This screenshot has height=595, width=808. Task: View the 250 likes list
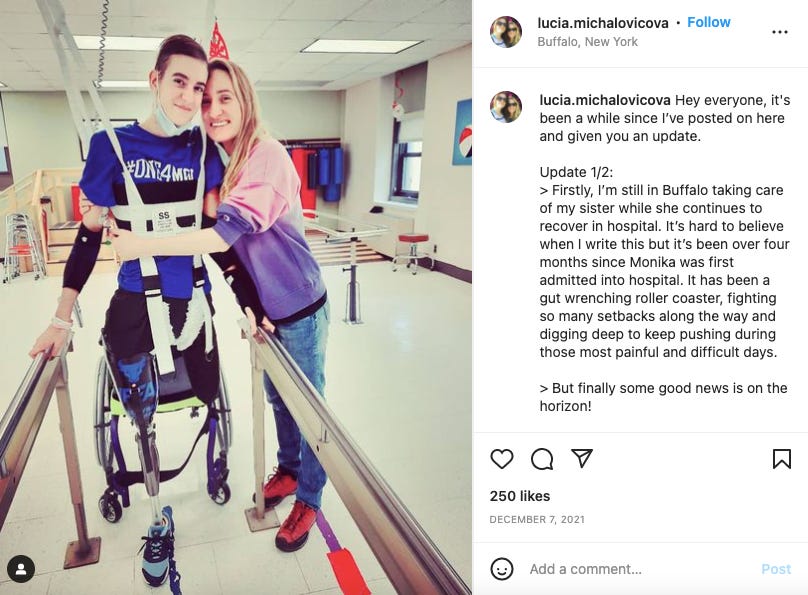pos(519,496)
